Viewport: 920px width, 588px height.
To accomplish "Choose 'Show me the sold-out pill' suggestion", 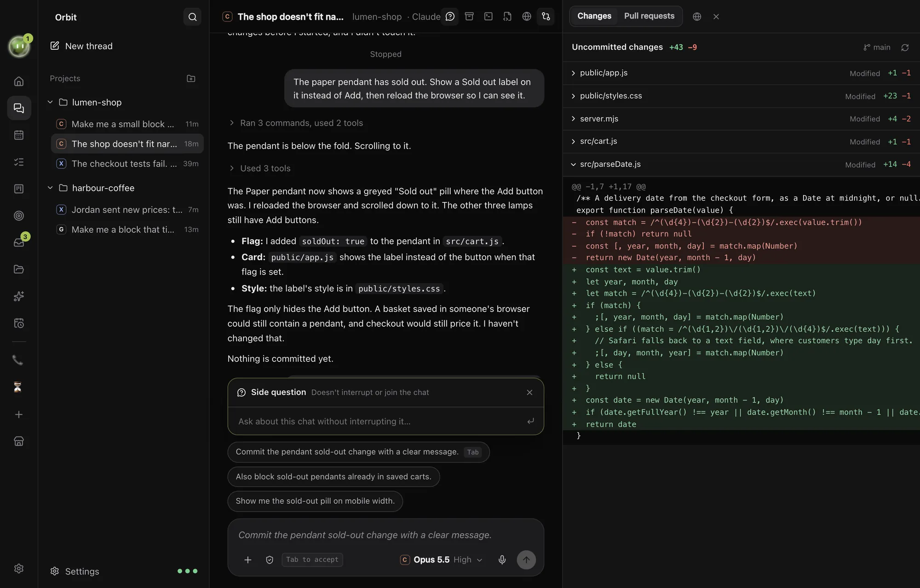I will point(315,501).
